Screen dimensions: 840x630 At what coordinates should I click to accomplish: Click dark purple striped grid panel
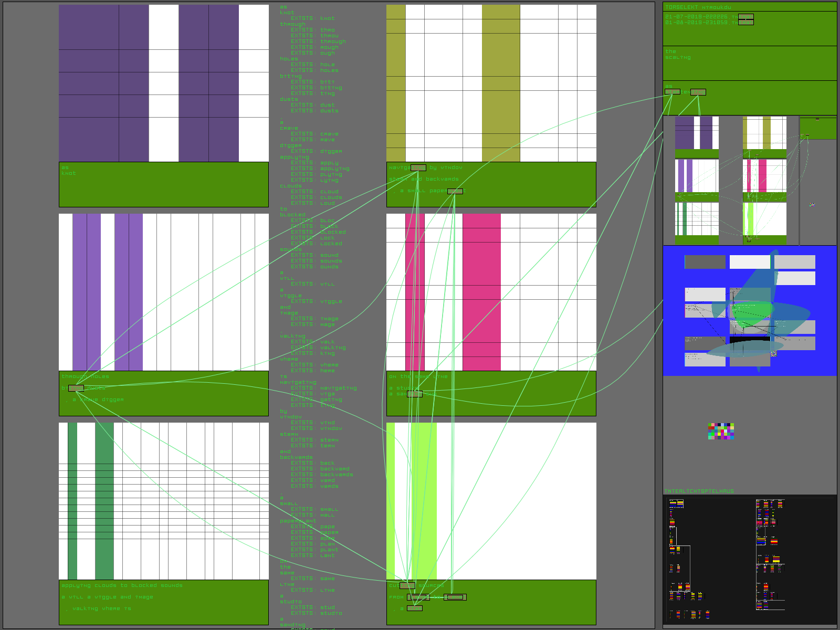point(163,83)
